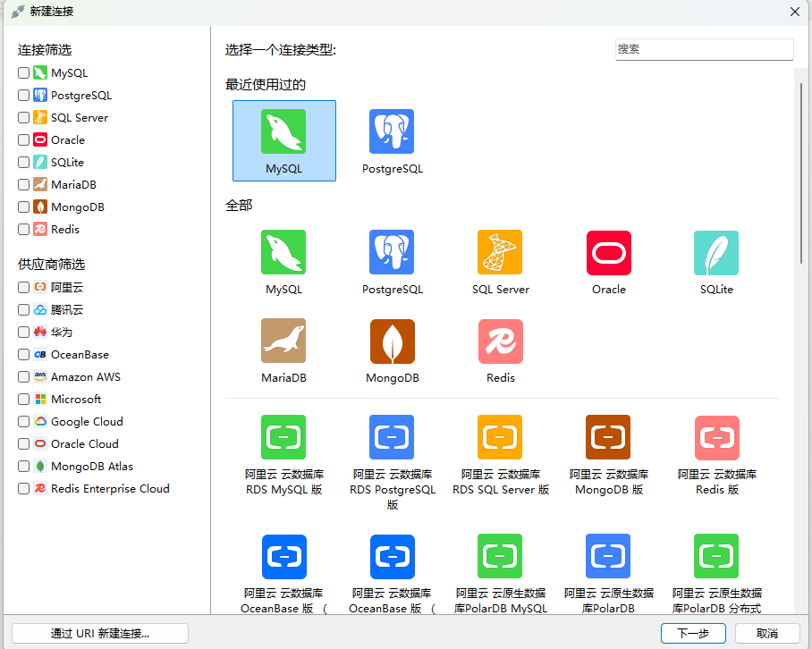The image size is (812, 649).
Task: Tick the 华为 vendor filter checkbox
Action: [x=23, y=332]
